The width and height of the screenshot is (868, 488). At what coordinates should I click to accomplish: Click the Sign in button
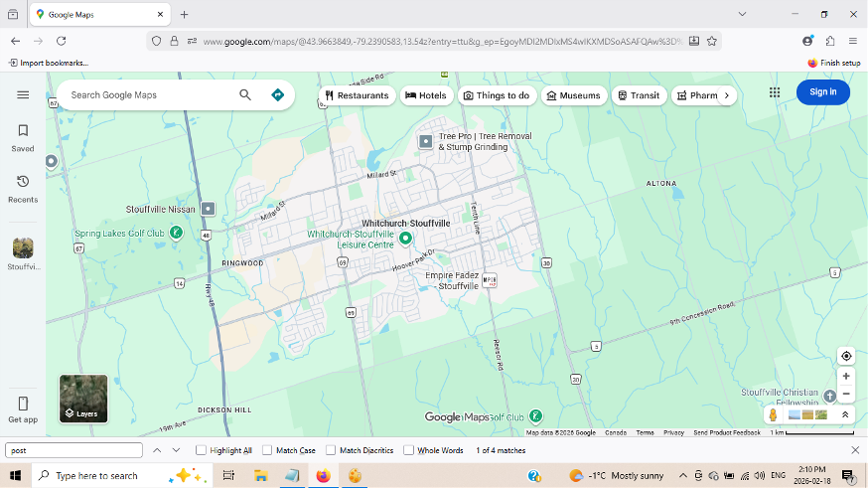[822, 92]
